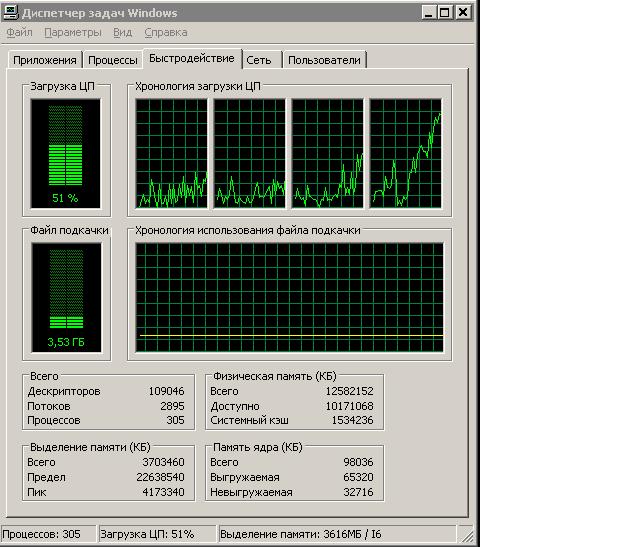Open the Файл menu
640x547 pixels.
tap(19, 33)
